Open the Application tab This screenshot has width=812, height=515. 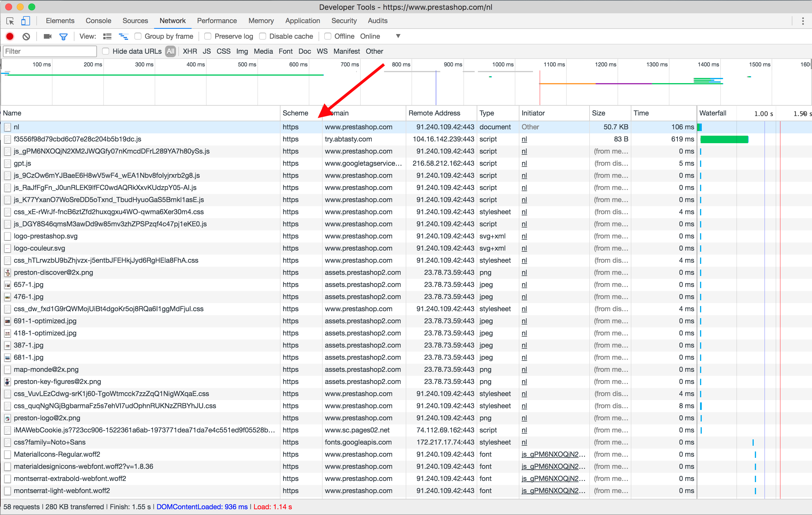pyautogui.click(x=302, y=21)
